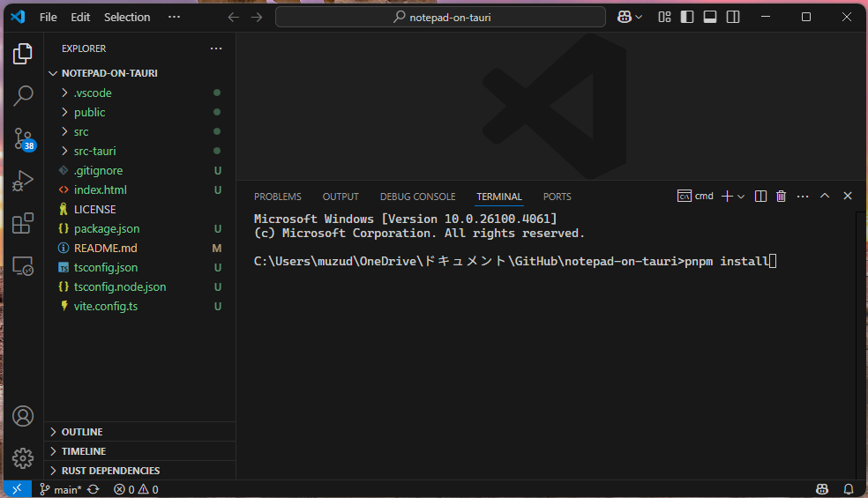Open Explorer views and more actions ellipsis
Viewport: 868px width, 498px height.
click(216, 48)
